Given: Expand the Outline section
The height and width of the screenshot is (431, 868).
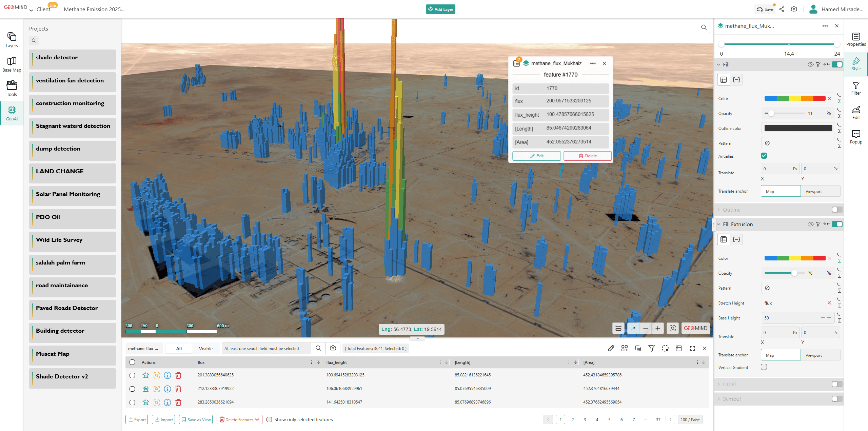Looking at the screenshot, I should (x=719, y=210).
